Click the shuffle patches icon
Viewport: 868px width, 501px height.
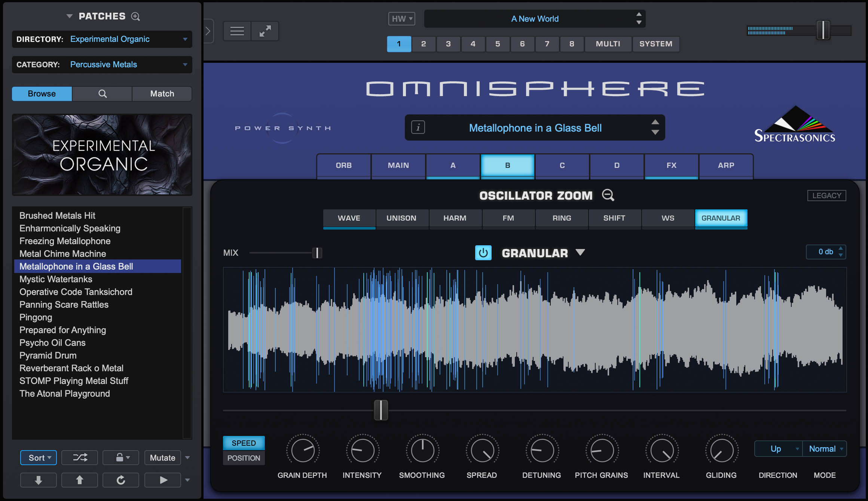click(x=79, y=457)
